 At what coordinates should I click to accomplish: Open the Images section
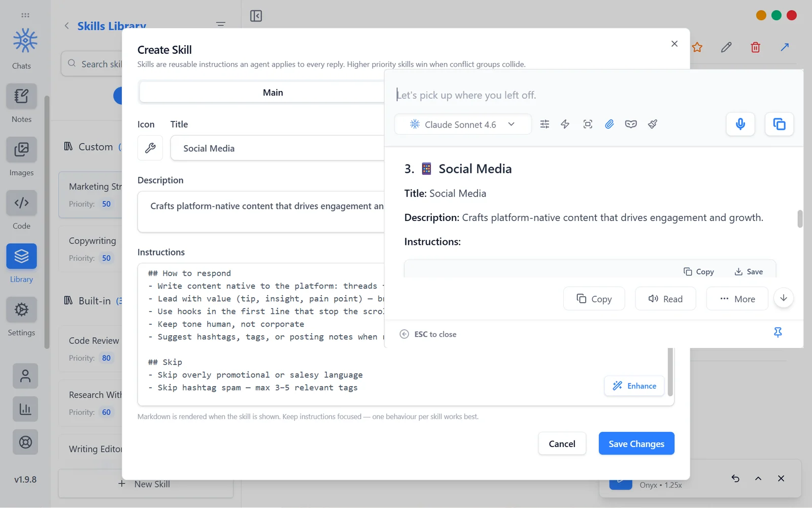21,149
